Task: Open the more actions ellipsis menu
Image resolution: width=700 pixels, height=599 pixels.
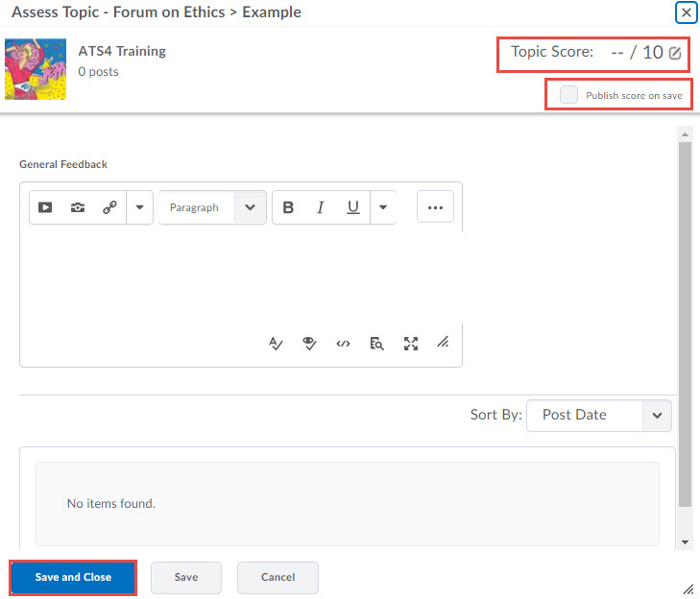Action: [435, 207]
